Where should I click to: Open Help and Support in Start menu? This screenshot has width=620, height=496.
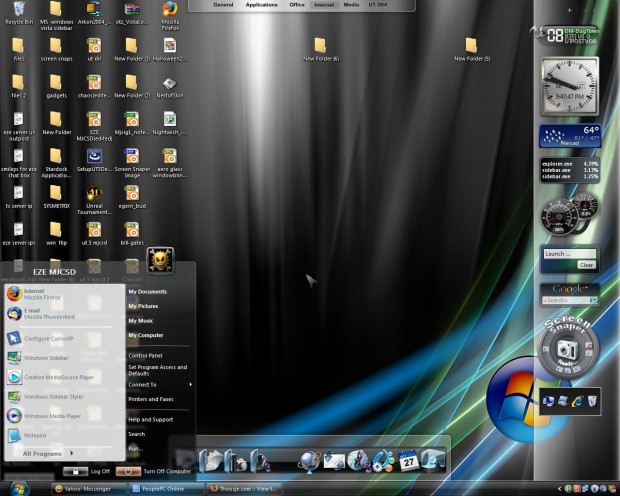point(151,420)
